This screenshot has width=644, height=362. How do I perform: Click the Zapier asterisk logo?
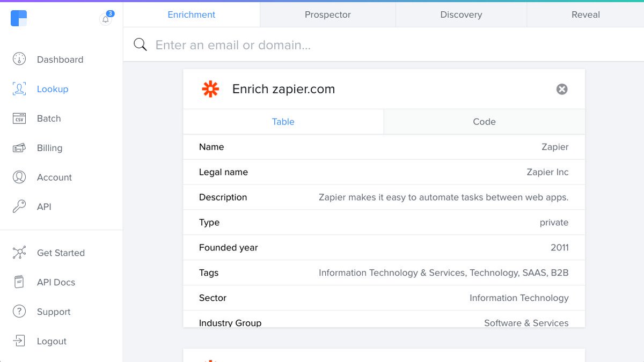tap(210, 89)
